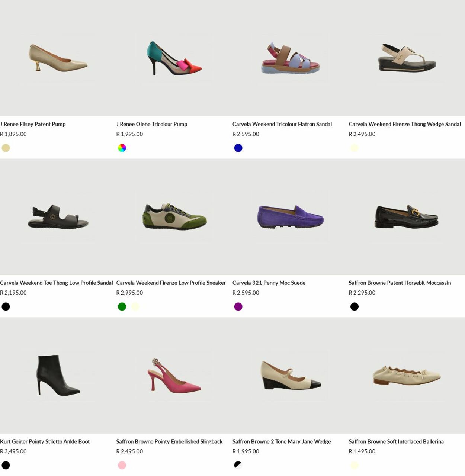
Task: View the Saffron Browne Soft Interlaced Ballerina photo
Action: point(407,376)
